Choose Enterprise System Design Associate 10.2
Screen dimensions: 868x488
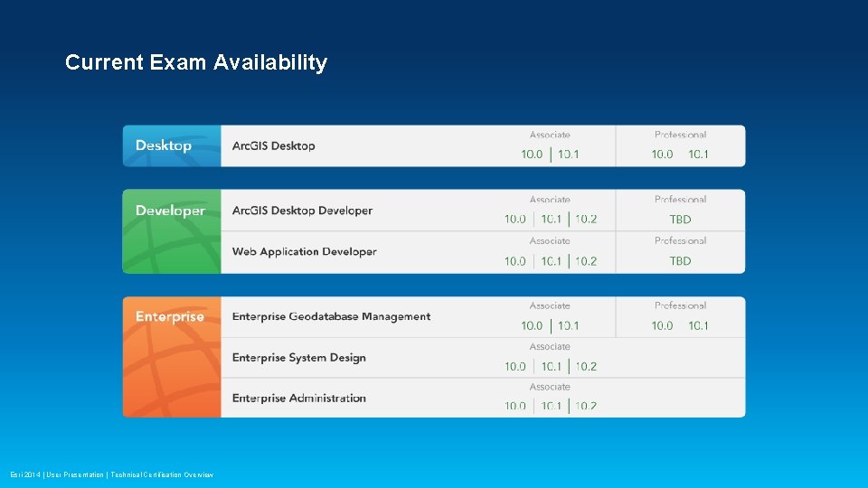(586, 366)
